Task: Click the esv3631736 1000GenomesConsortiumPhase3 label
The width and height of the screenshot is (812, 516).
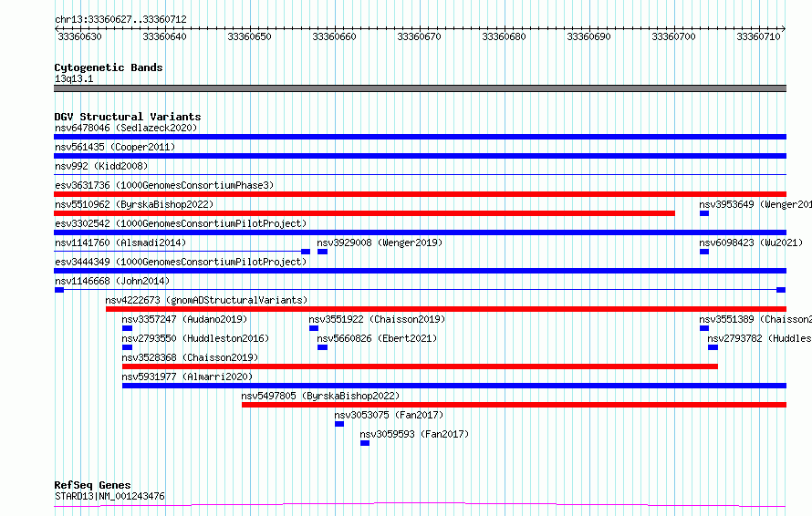Action: 164,185
